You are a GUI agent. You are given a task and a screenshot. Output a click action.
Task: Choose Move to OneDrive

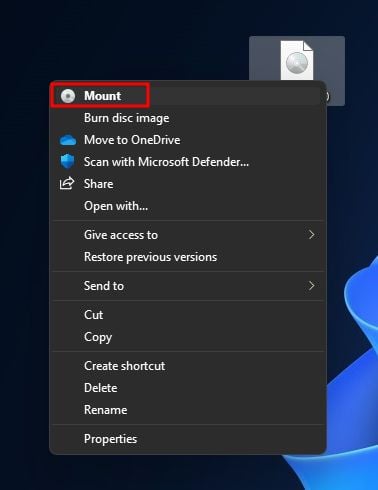pos(188,140)
